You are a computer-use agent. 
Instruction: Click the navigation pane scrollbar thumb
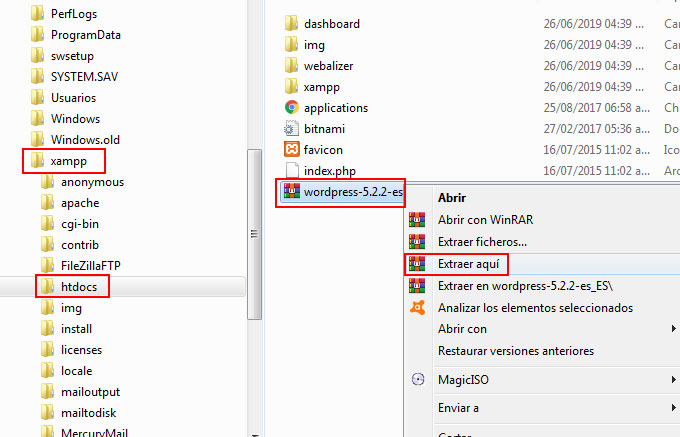pos(255,234)
